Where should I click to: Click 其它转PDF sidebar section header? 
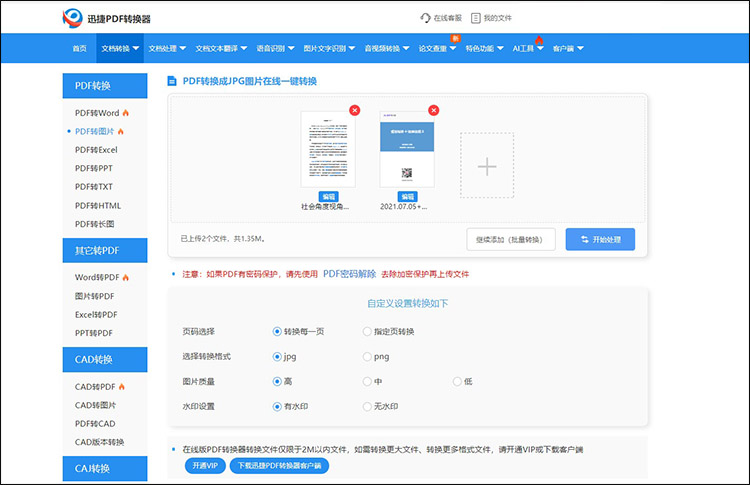pos(105,250)
